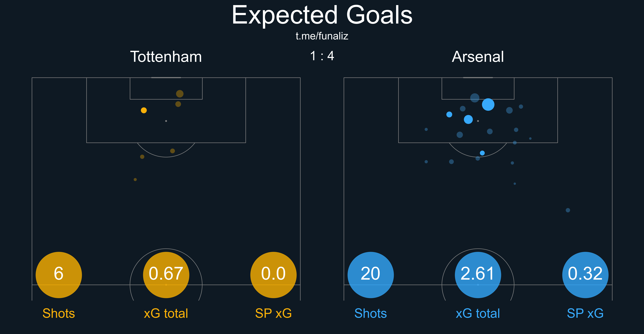
Task: Select Arsenal's isolated long-range shot dot far right
Action: pyautogui.click(x=568, y=210)
